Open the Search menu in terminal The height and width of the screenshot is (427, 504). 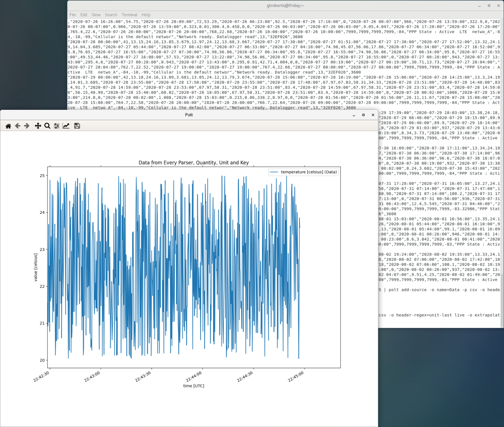point(111,15)
